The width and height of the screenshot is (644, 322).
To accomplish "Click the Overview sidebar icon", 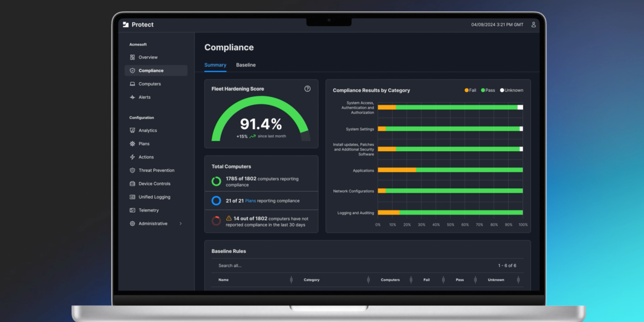I will 132,57.
